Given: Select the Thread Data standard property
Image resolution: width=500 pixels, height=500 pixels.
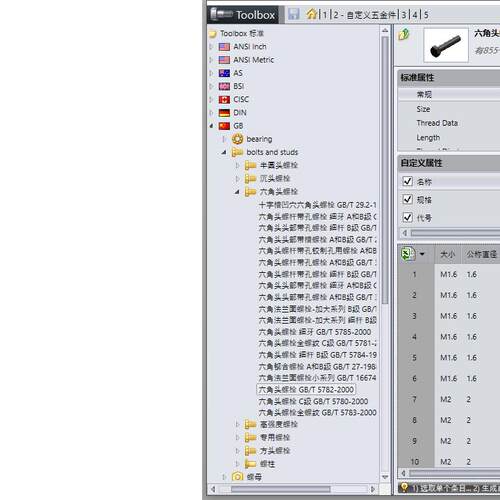Looking at the screenshot, I should click(x=437, y=123).
